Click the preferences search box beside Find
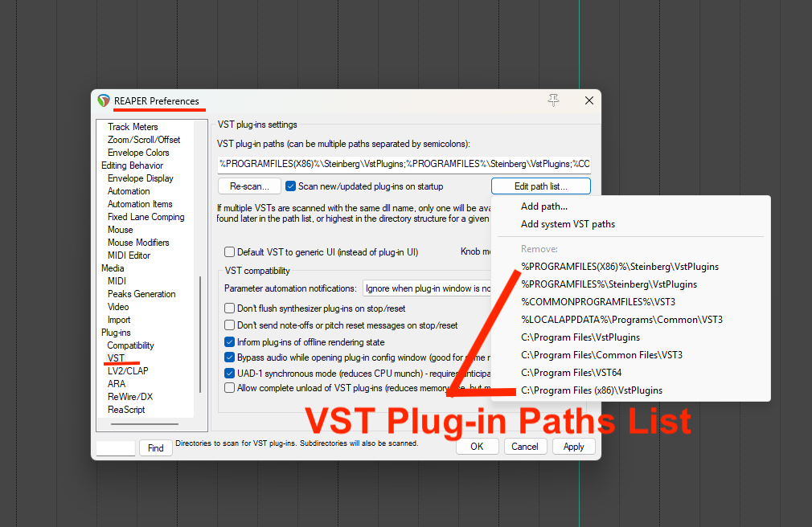 pyautogui.click(x=116, y=448)
